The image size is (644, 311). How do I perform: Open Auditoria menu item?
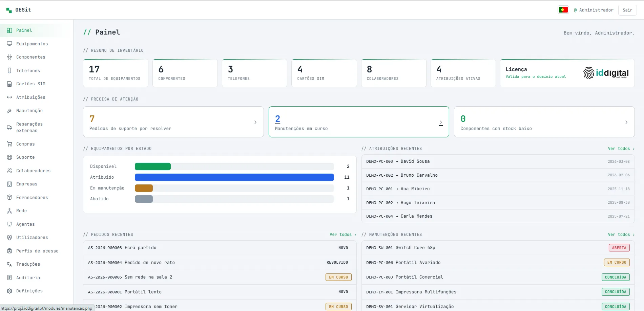click(37, 277)
